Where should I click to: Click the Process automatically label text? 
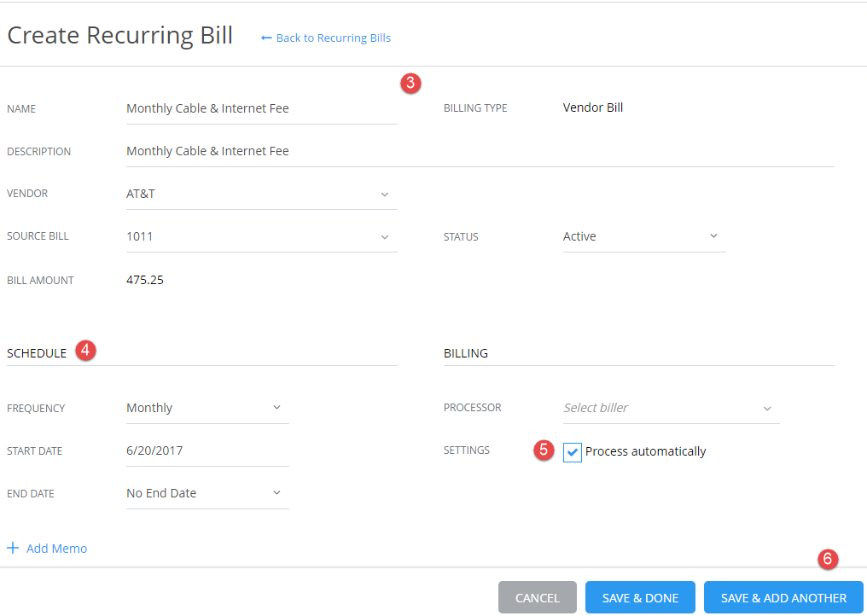pos(645,452)
